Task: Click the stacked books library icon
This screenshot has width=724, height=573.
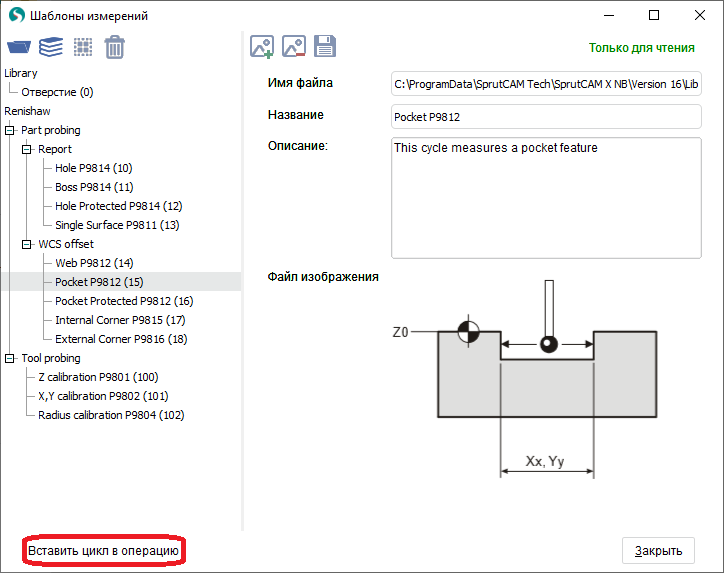Action: (51, 47)
